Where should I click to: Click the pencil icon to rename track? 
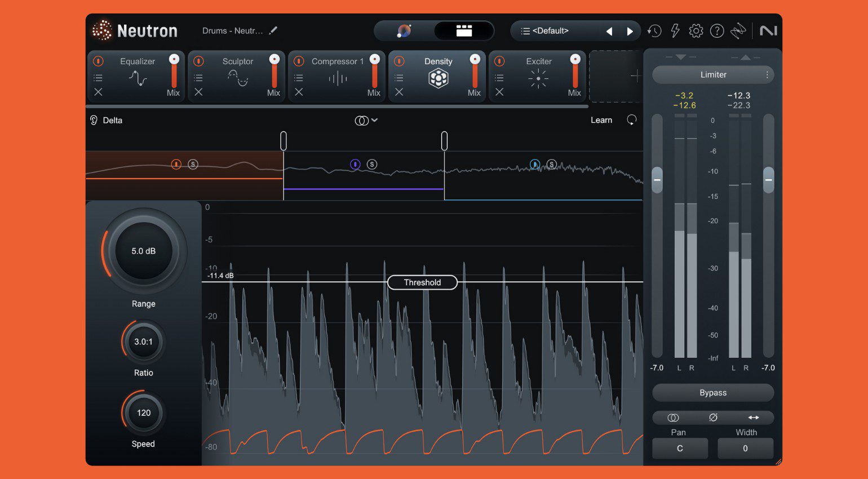[273, 30]
